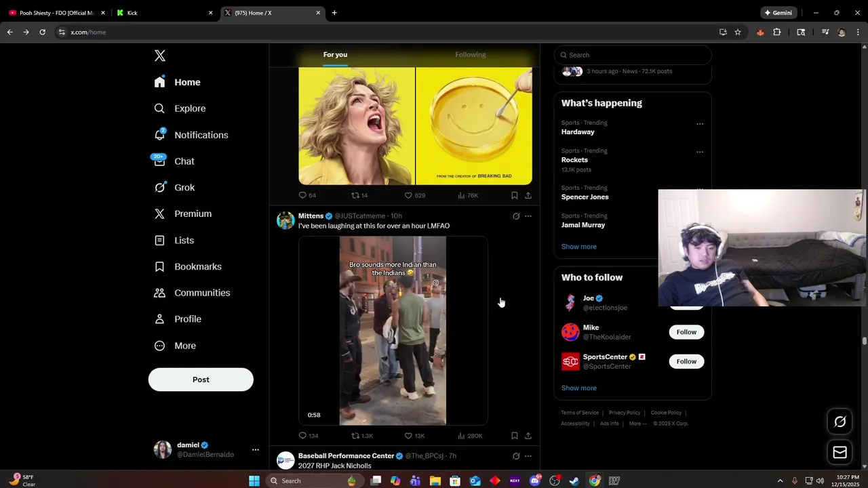The width and height of the screenshot is (868, 488).
Task: Open the Premium page
Action: coord(183,213)
